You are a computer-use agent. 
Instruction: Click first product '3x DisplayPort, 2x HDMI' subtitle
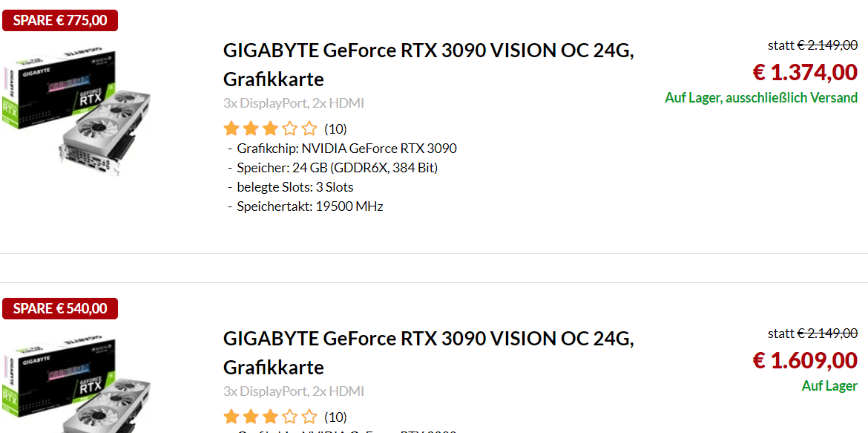[294, 103]
